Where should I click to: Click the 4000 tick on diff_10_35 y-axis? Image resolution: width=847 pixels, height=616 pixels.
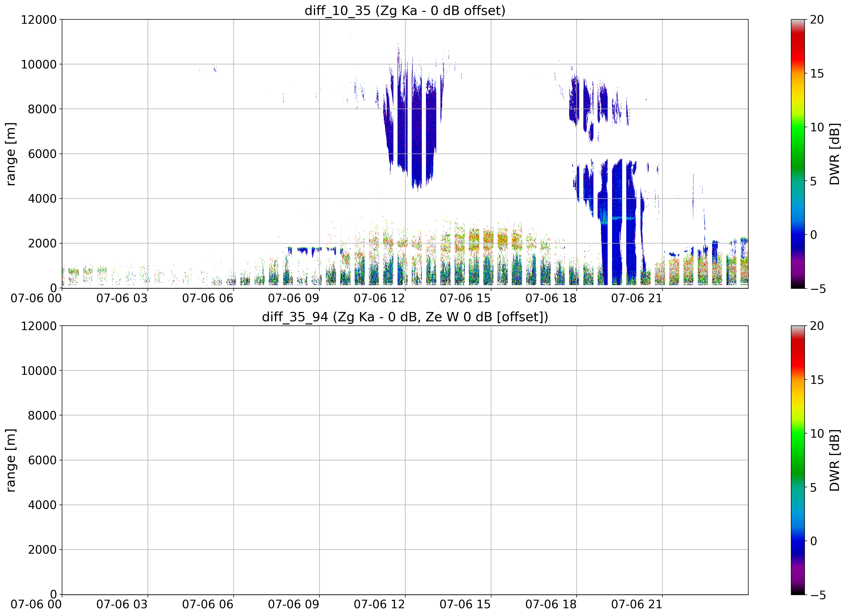pyautogui.click(x=42, y=198)
